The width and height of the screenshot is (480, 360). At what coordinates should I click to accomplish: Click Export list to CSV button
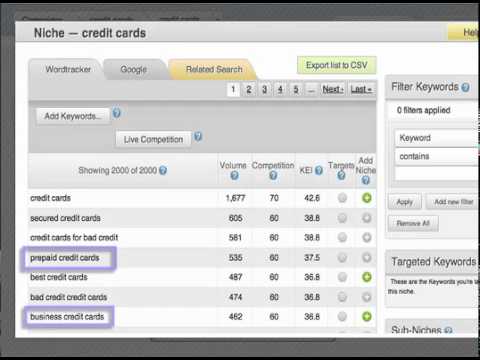pos(337,65)
